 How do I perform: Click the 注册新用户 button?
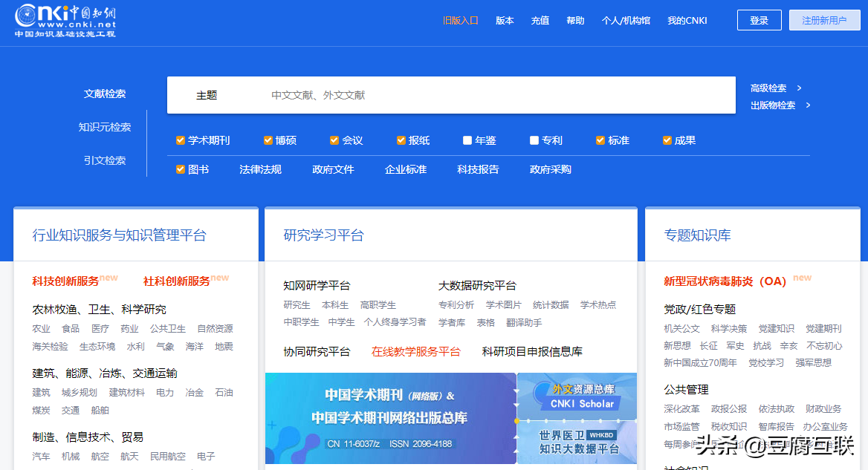824,21
